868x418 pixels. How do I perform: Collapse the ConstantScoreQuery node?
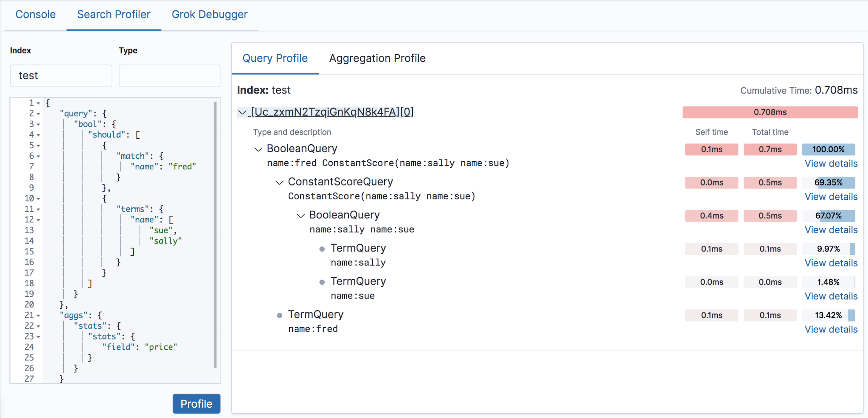(280, 182)
